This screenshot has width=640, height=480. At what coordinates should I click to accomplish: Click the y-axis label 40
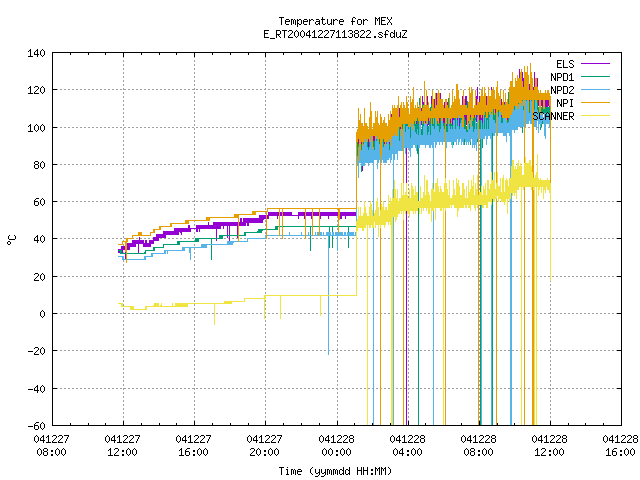39,239
